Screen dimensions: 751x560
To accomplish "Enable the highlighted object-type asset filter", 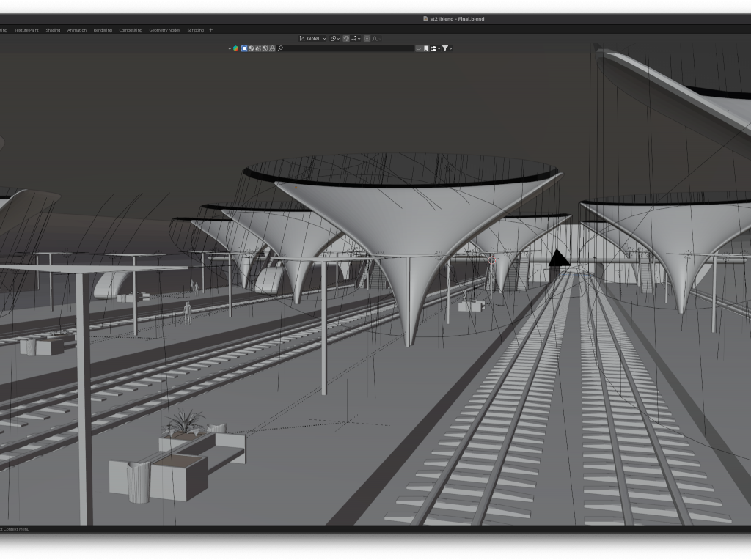I will tap(245, 48).
